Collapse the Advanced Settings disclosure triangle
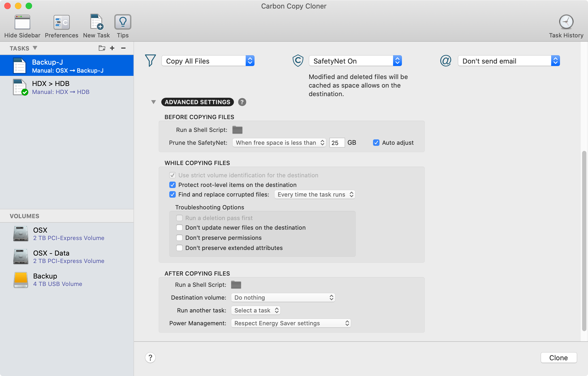Image resolution: width=588 pixels, height=376 pixels. (x=153, y=102)
